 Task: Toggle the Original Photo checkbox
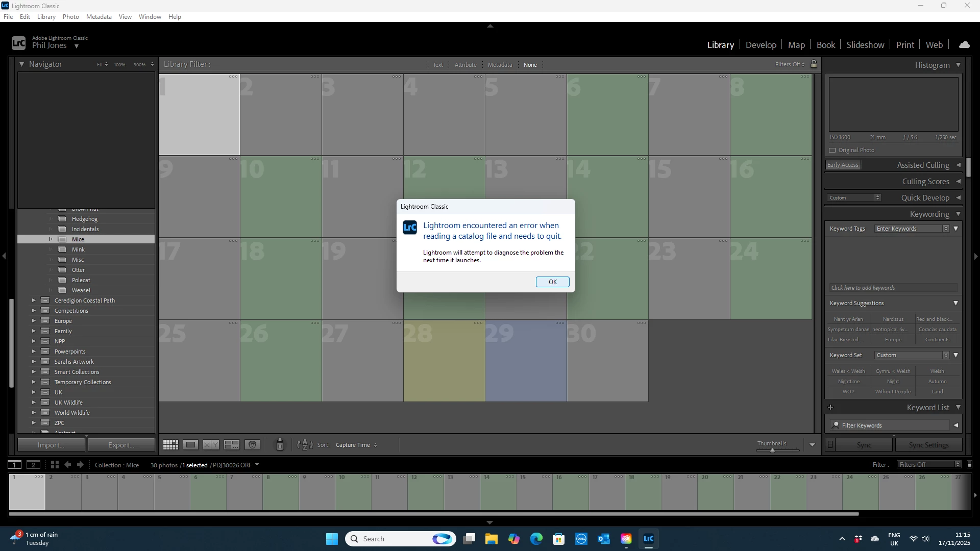point(832,150)
